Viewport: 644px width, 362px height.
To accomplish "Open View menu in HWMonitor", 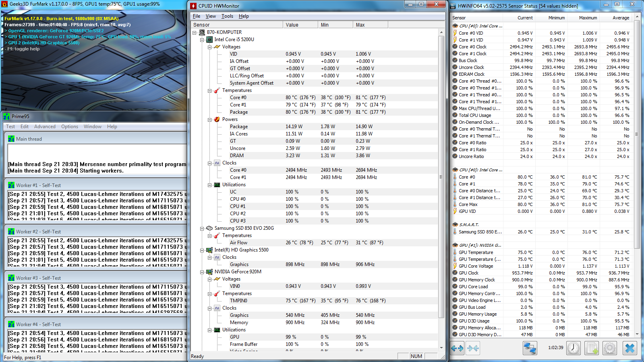I will (x=211, y=16).
